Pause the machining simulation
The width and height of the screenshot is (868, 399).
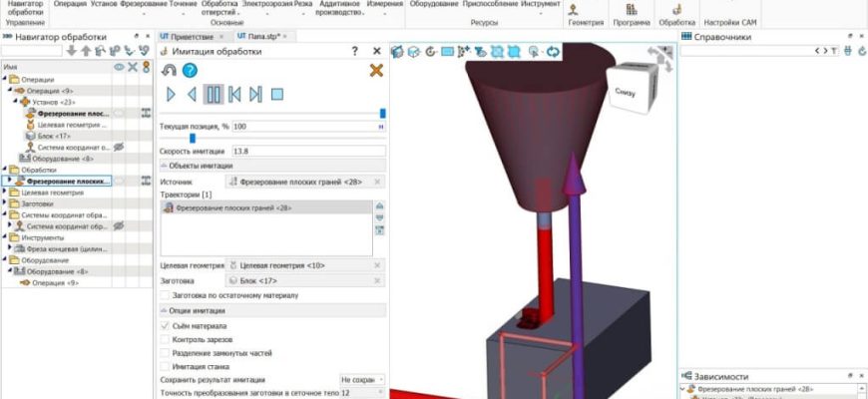coord(213,95)
